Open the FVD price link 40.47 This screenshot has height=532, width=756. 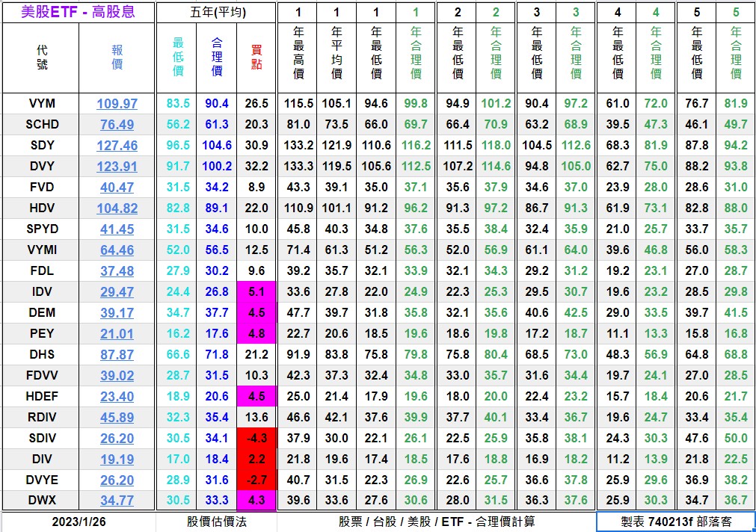pyautogui.click(x=117, y=188)
